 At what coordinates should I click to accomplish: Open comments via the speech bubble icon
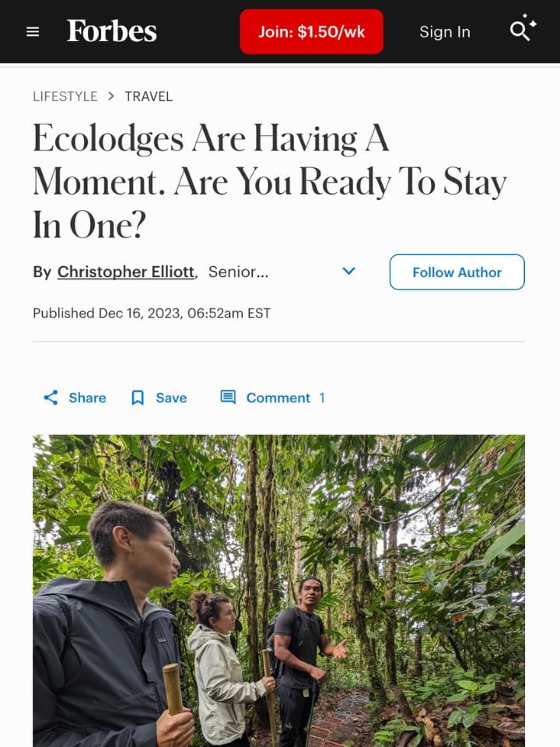[x=228, y=397]
